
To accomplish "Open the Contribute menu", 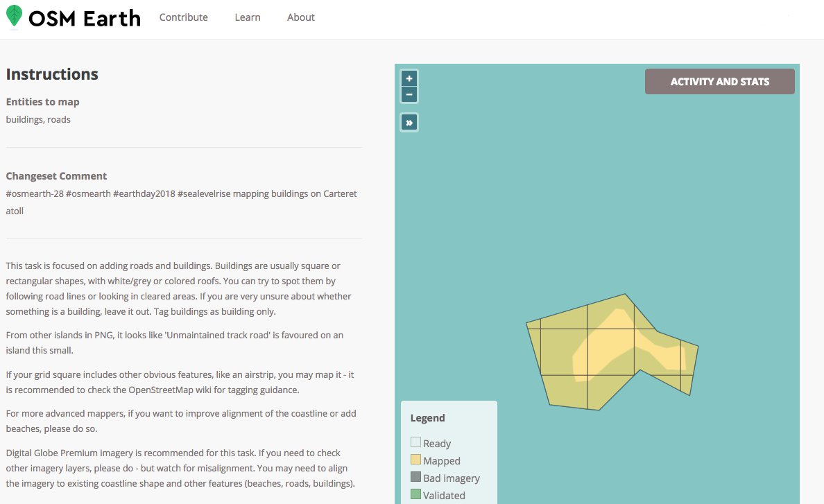I will [183, 17].
